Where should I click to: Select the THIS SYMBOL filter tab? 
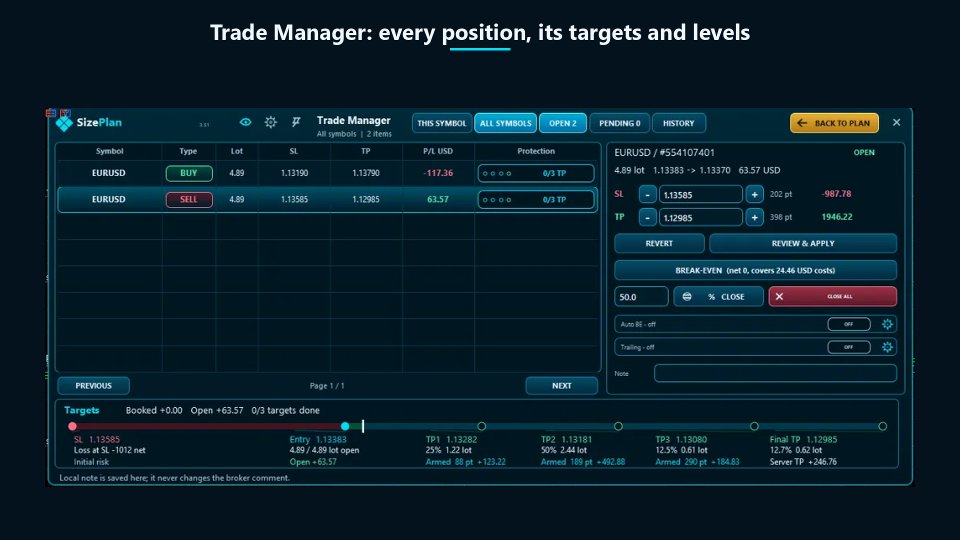(x=441, y=123)
